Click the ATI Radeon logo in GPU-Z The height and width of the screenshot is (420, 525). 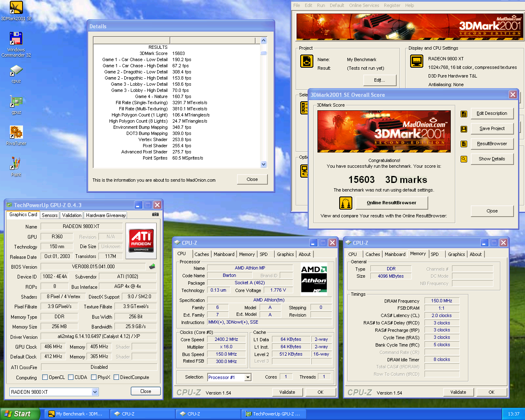142,240
